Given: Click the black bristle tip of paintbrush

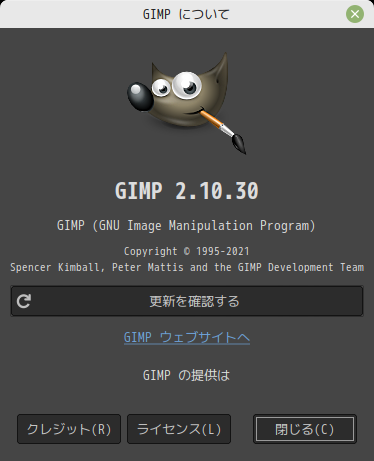Looking at the screenshot, I should [x=239, y=143].
